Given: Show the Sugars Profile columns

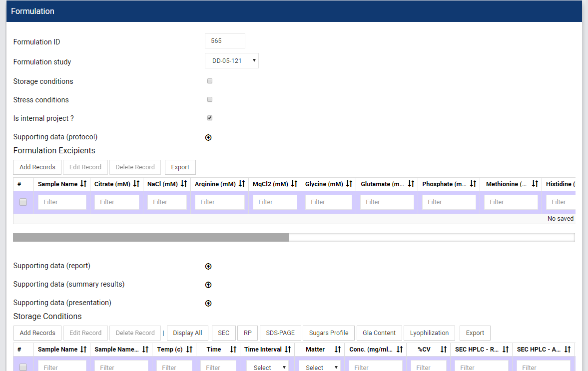Looking at the screenshot, I should (x=328, y=333).
